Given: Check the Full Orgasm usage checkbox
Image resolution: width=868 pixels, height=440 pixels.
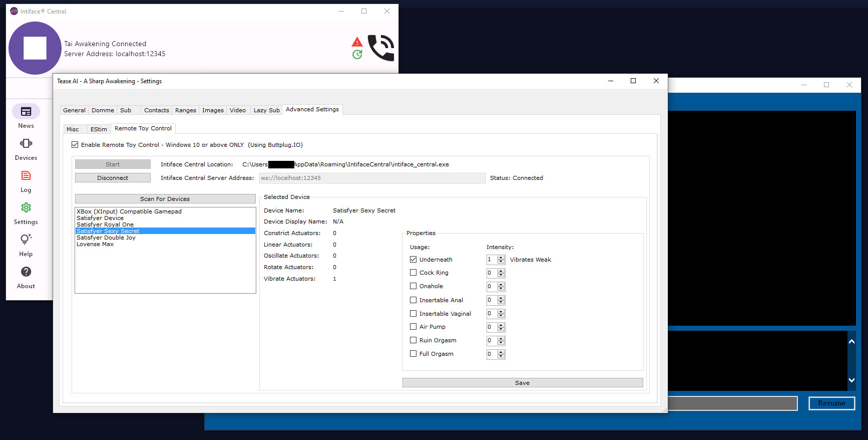Looking at the screenshot, I should tap(413, 354).
